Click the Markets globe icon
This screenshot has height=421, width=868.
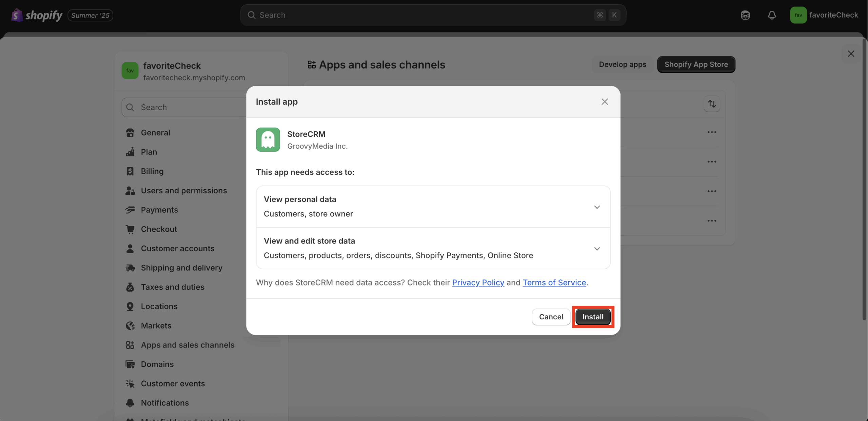pyautogui.click(x=130, y=325)
